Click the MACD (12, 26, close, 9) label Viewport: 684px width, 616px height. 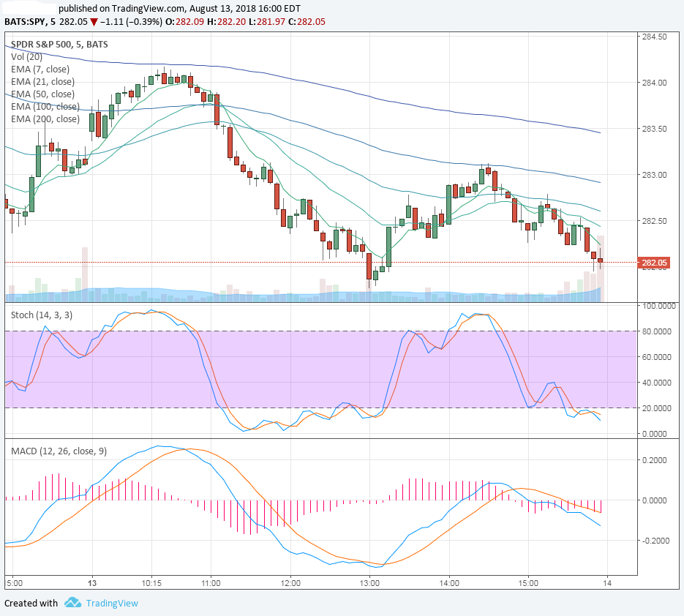pos(59,451)
